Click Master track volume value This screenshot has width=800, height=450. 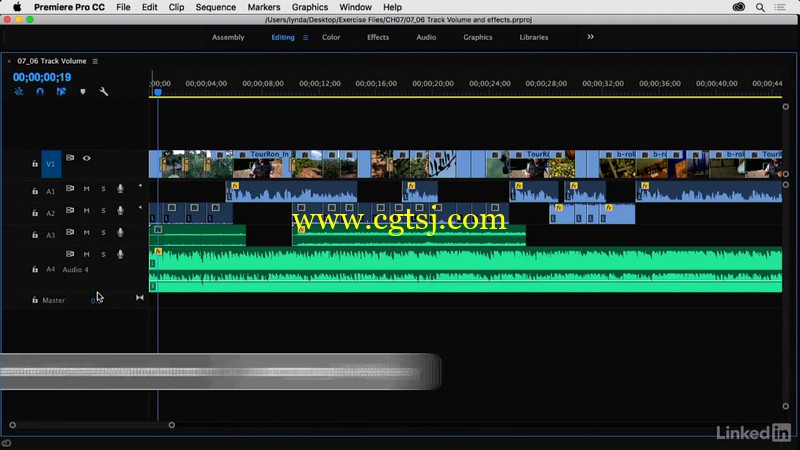point(95,301)
